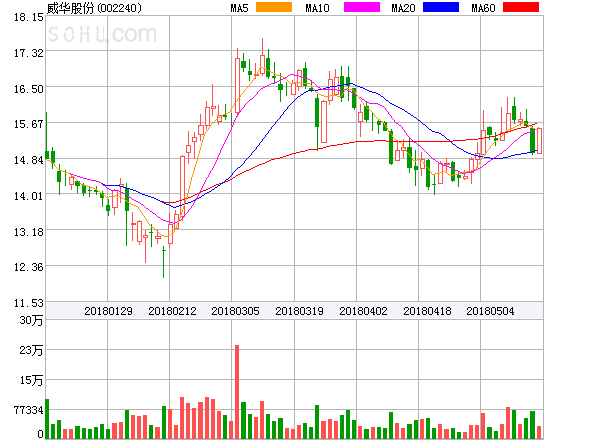This screenshot has width=600, height=440.
Task: Click the 13.18 price axis label
Action: [x=29, y=232]
